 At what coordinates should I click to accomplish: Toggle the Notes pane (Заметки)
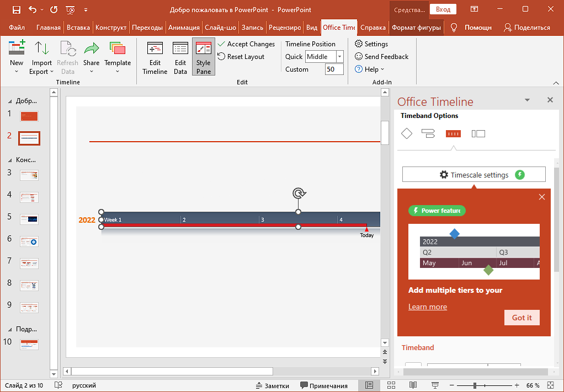[273, 385]
